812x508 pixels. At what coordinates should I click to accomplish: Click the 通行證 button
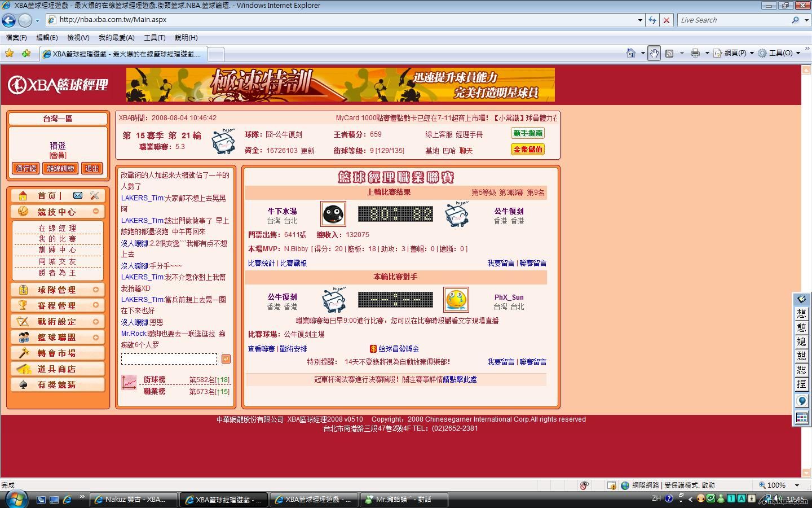26,168
